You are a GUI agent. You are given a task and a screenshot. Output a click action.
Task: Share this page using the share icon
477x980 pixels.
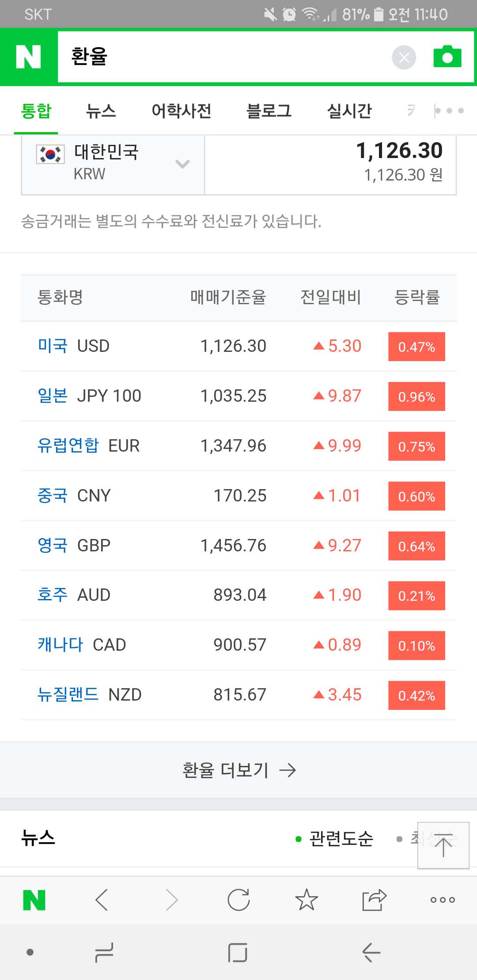point(374,900)
